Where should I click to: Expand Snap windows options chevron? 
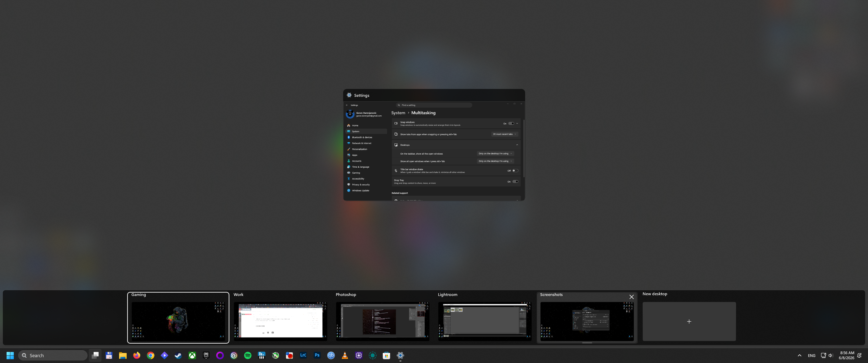pos(517,124)
